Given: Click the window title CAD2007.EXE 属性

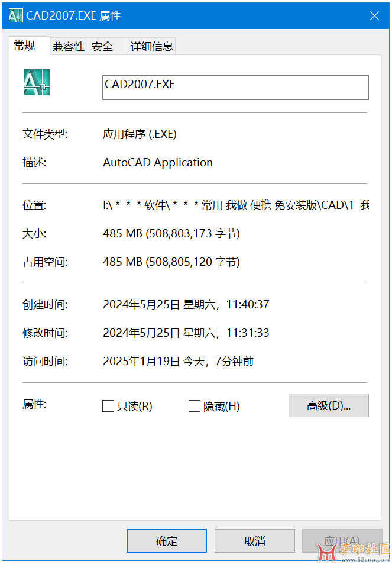Looking at the screenshot, I should [x=74, y=16].
